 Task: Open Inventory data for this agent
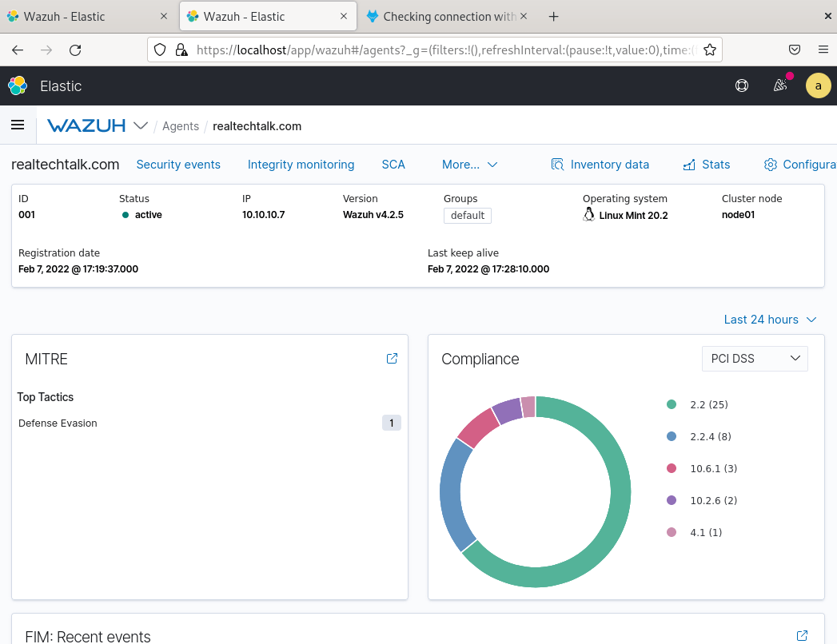[x=600, y=165]
